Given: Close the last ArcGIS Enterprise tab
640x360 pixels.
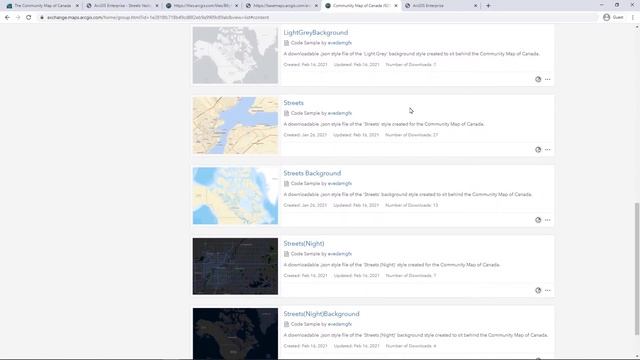Looking at the screenshot, I should point(476,6).
